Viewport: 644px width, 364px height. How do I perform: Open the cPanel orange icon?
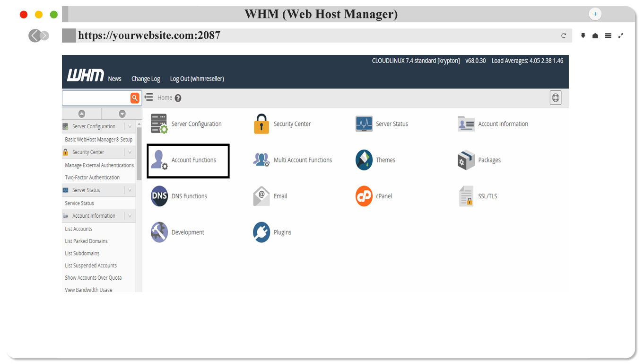[364, 196]
